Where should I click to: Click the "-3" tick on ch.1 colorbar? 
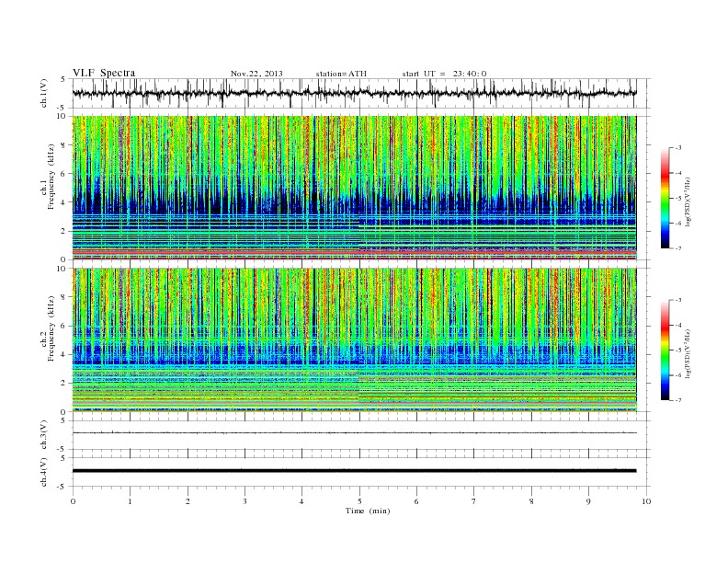click(x=677, y=148)
